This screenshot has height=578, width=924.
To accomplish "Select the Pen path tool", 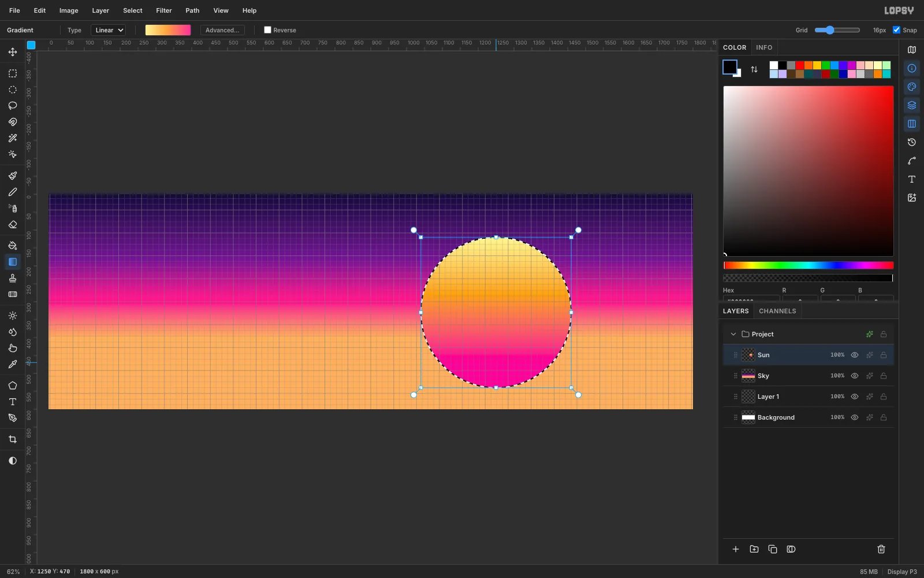I will (x=13, y=418).
